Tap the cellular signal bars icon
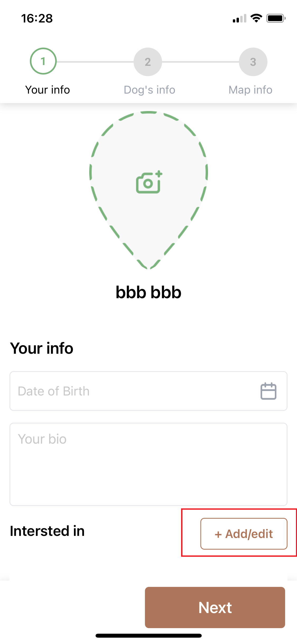This screenshot has width=297, height=644. (x=239, y=19)
